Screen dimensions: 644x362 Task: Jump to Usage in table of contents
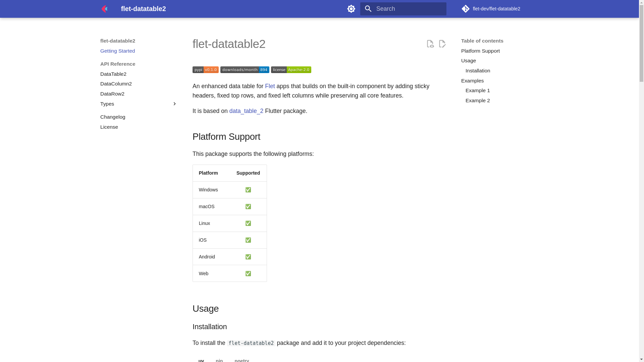tap(469, 61)
